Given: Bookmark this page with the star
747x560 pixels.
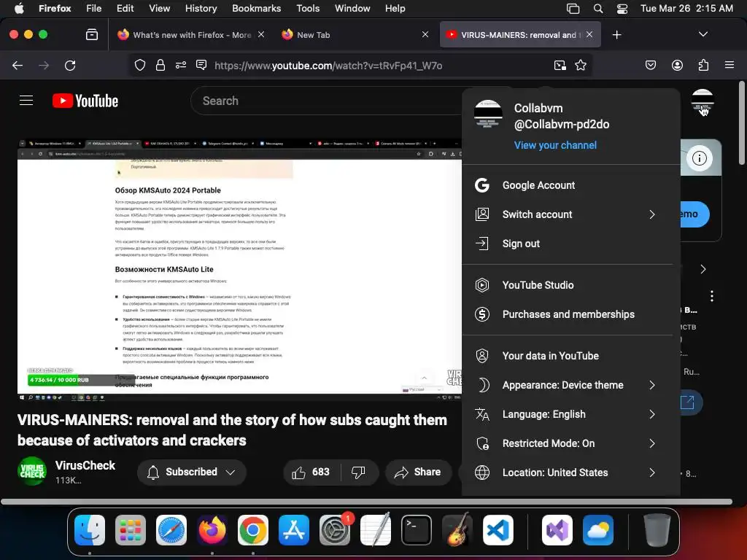Looking at the screenshot, I should [580, 65].
